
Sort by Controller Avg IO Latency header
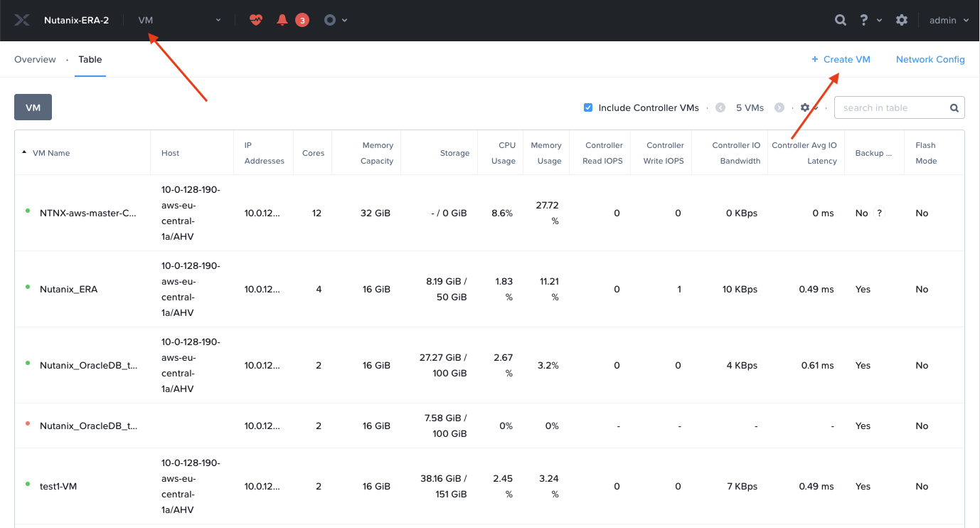pos(804,153)
